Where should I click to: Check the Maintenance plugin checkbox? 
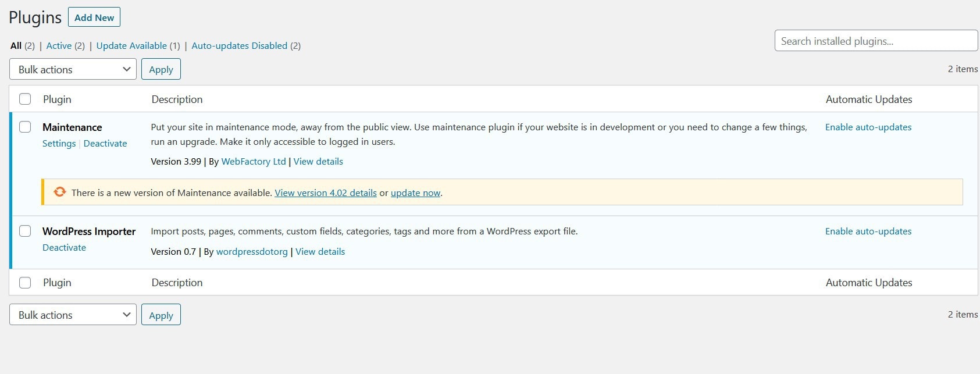coord(25,127)
